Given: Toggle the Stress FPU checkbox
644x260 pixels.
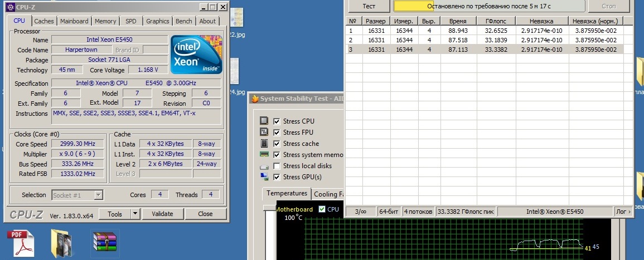Looking at the screenshot, I should [x=277, y=133].
